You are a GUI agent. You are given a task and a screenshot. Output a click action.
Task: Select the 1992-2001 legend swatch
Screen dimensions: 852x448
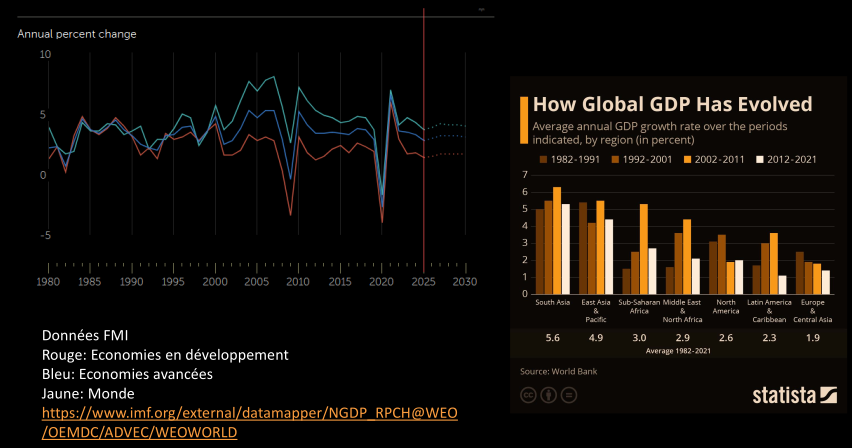coord(614,159)
